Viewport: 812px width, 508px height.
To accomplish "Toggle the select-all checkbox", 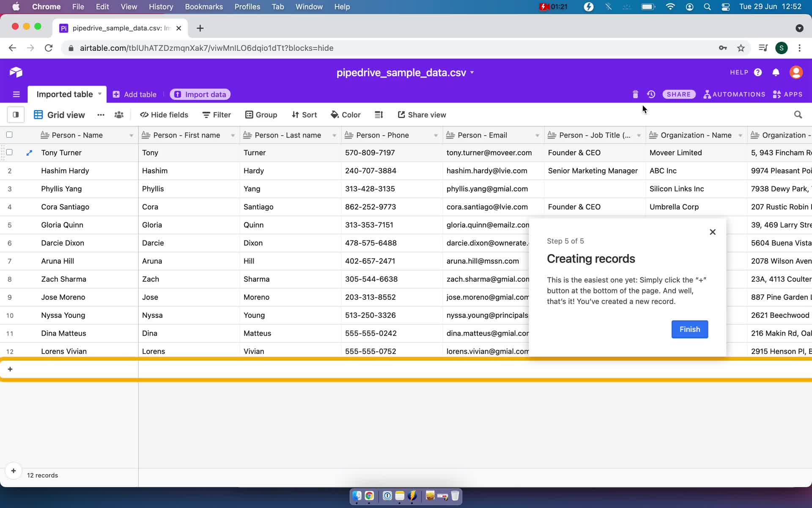I will (x=9, y=135).
